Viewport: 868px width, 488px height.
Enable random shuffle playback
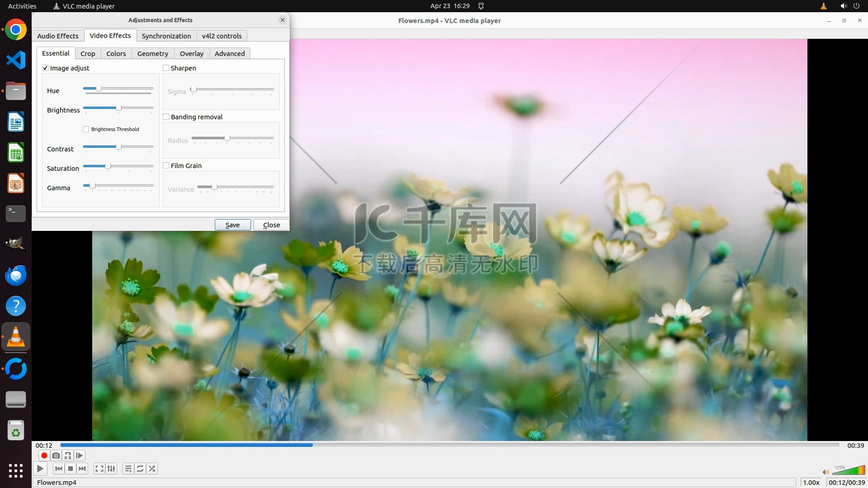(x=152, y=469)
